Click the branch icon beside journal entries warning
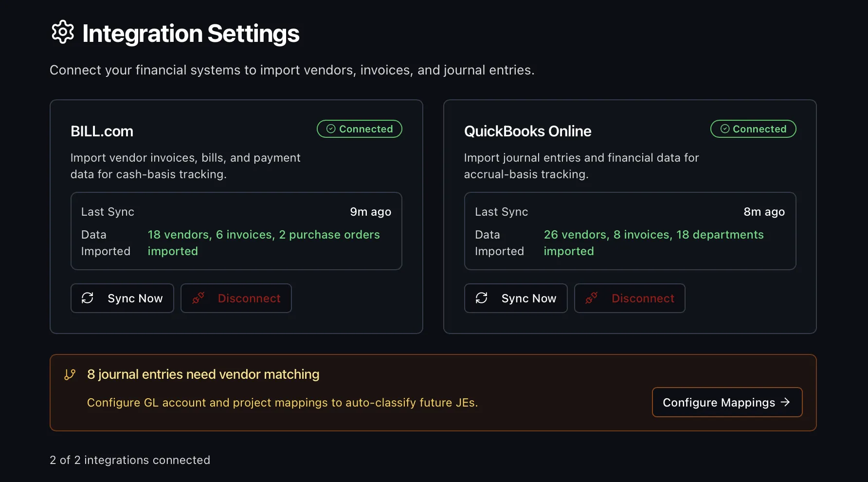The height and width of the screenshot is (482, 868). (x=70, y=374)
